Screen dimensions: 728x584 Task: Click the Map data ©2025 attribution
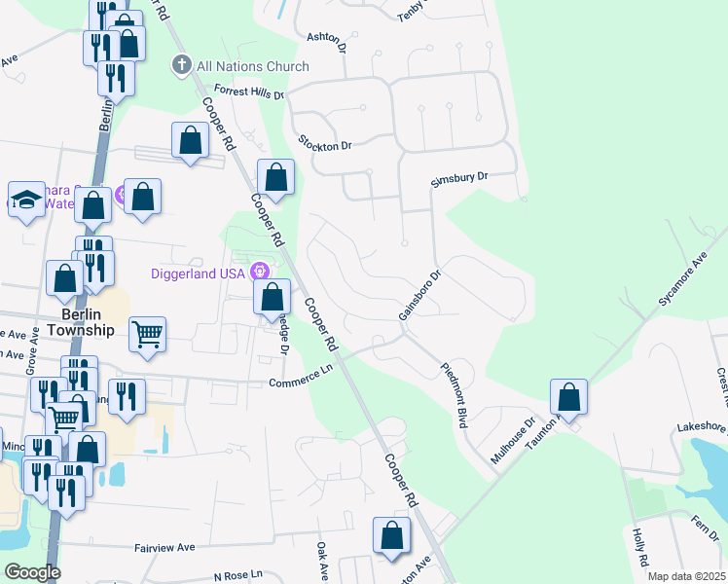point(687,576)
